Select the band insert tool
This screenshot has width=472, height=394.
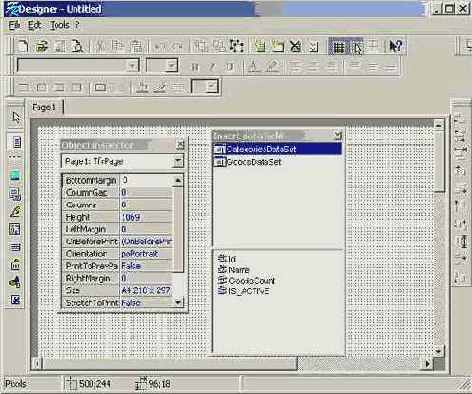click(15, 247)
